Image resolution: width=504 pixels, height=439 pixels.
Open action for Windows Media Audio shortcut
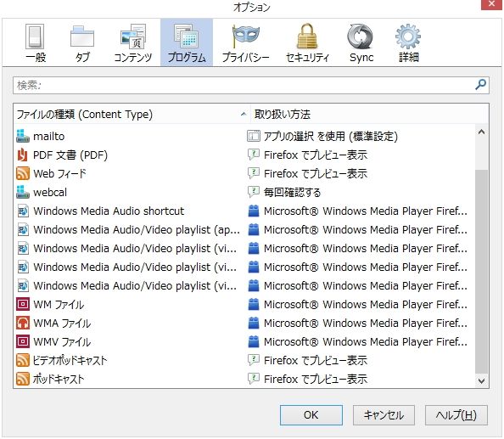click(360, 211)
